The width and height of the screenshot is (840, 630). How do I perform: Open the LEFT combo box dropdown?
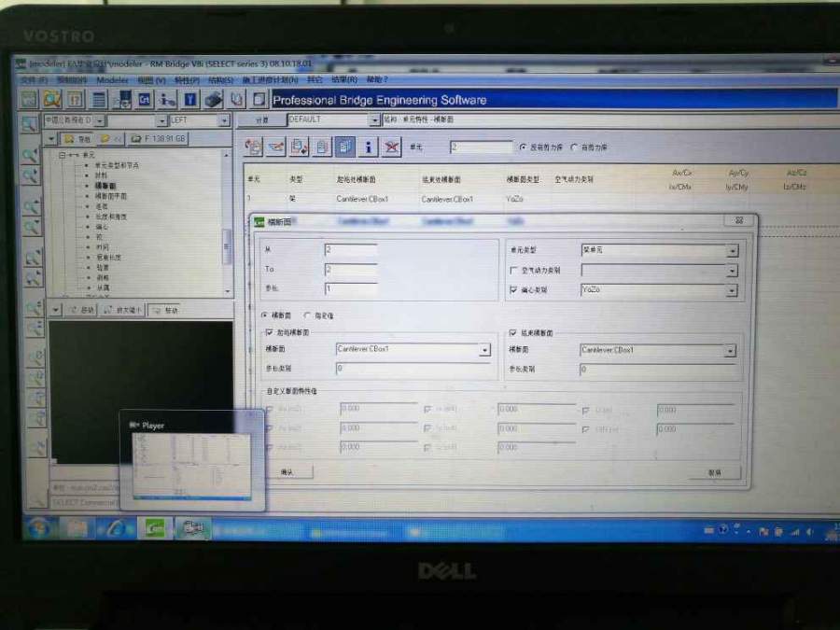(x=224, y=120)
